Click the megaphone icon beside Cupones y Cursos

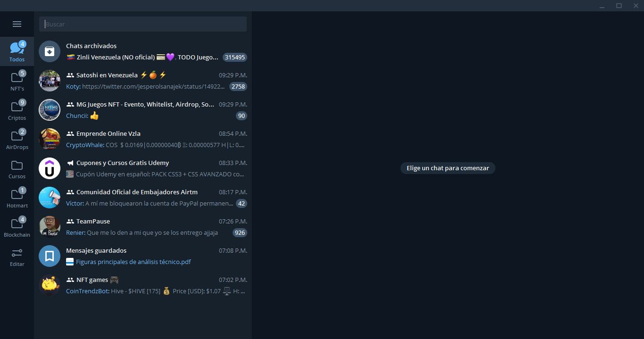point(70,163)
